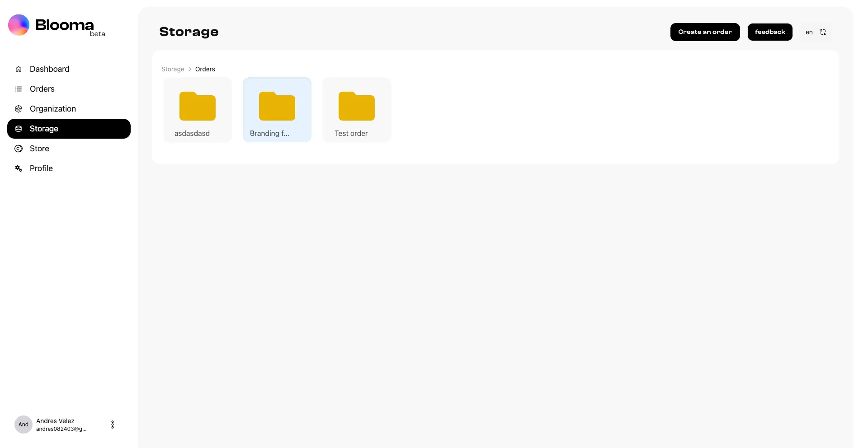Click the Orders list icon in sidebar

[x=19, y=89]
